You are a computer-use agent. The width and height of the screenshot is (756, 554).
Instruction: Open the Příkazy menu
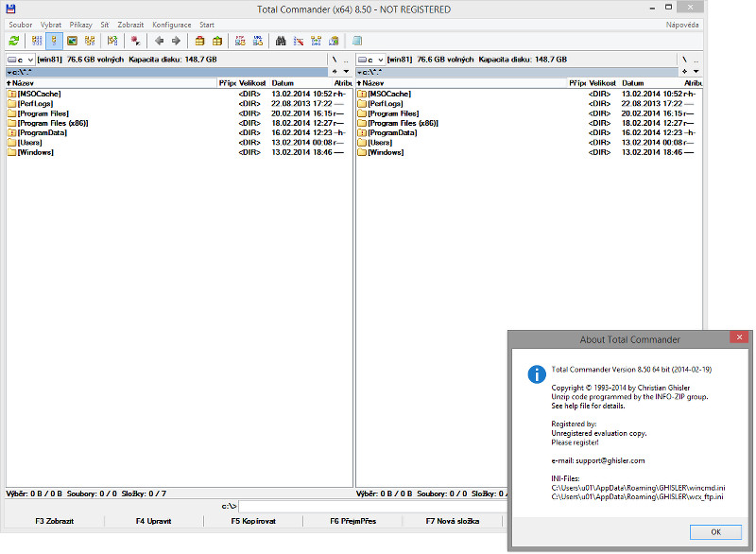[80, 25]
